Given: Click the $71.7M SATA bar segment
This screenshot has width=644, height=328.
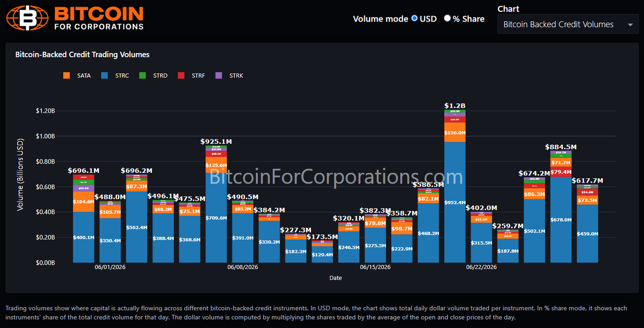Looking at the screenshot, I should tap(561, 162).
